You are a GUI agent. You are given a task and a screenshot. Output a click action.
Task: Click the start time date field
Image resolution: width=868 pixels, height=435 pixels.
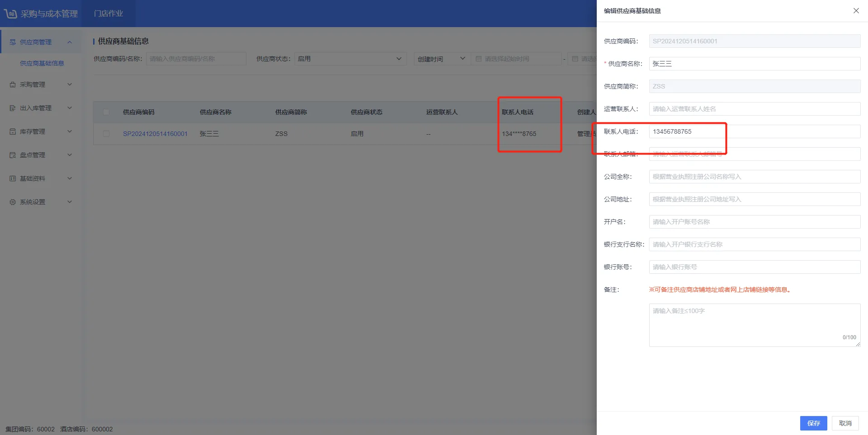click(516, 59)
